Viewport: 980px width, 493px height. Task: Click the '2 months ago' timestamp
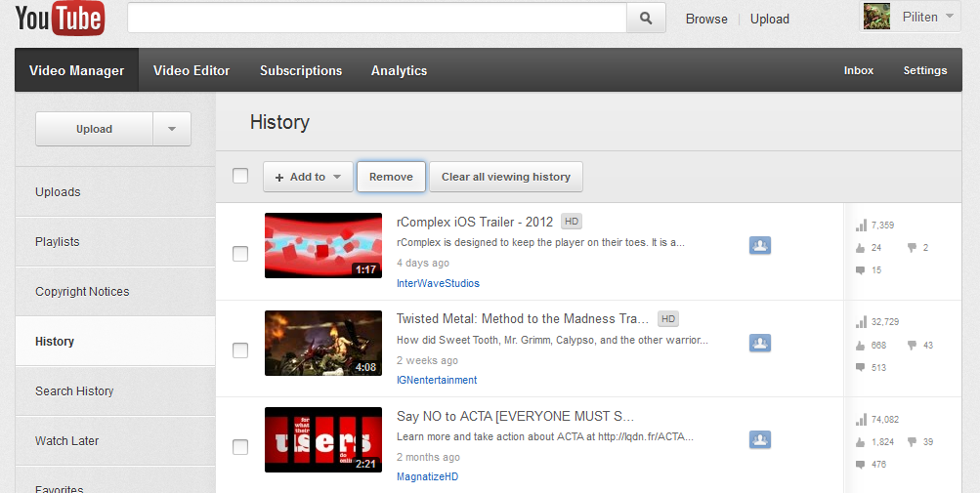click(428, 458)
